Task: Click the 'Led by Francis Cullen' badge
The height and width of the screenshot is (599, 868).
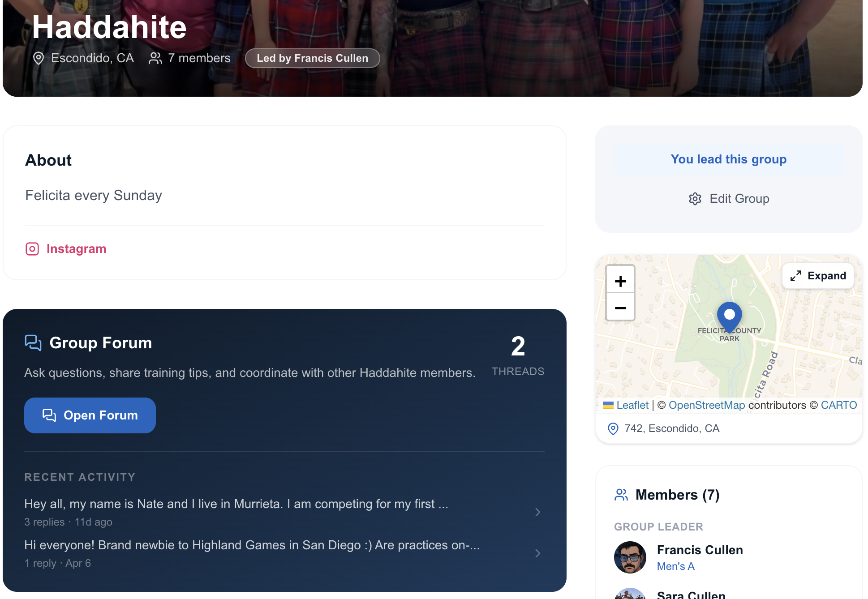Action: click(313, 58)
